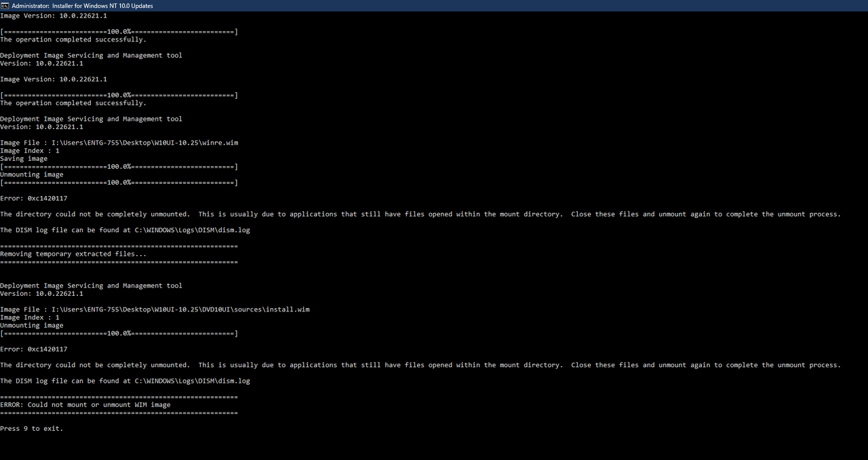Click the 'Saving image' line

[x=24, y=159]
